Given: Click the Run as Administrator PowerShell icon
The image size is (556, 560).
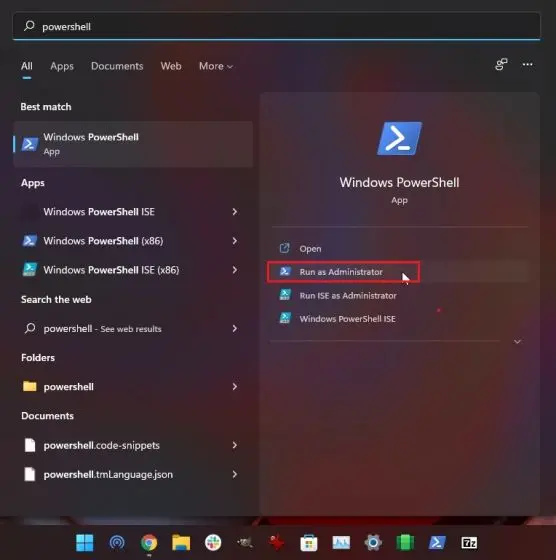Looking at the screenshot, I should pyautogui.click(x=285, y=271).
